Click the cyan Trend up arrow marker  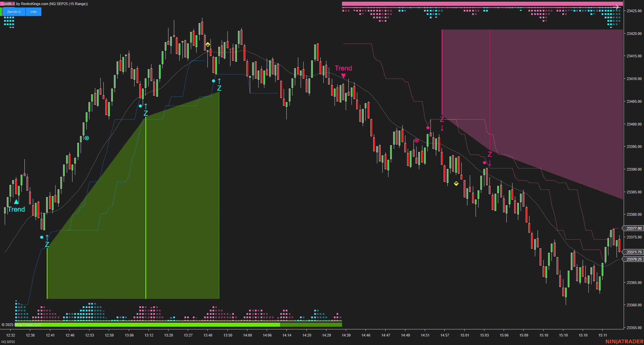16,202
